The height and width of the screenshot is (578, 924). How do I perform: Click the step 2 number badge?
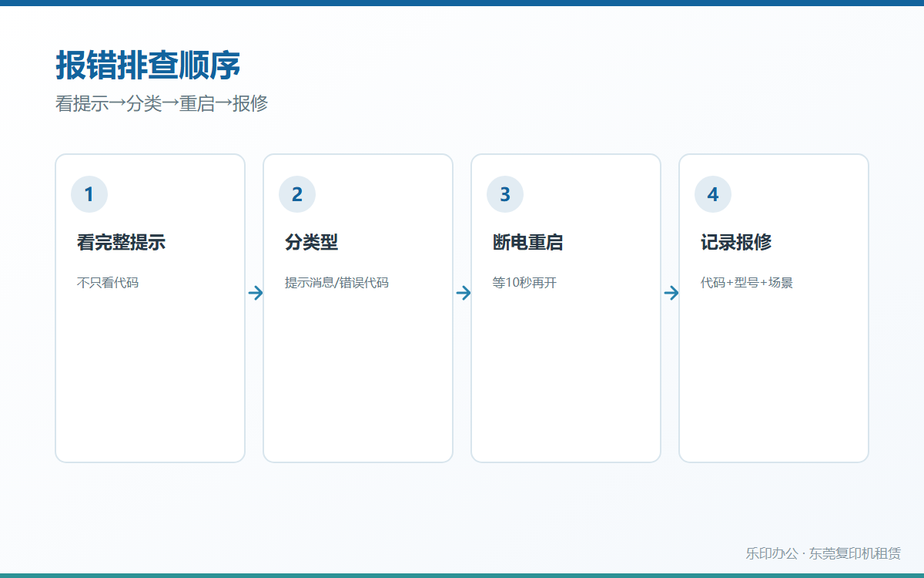coord(297,194)
